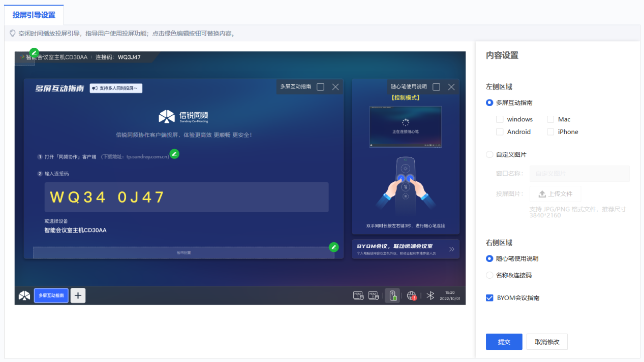This screenshot has height=362, width=644.
Task: Select the 自定义图片 radio option
Action: (x=489, y=154)
